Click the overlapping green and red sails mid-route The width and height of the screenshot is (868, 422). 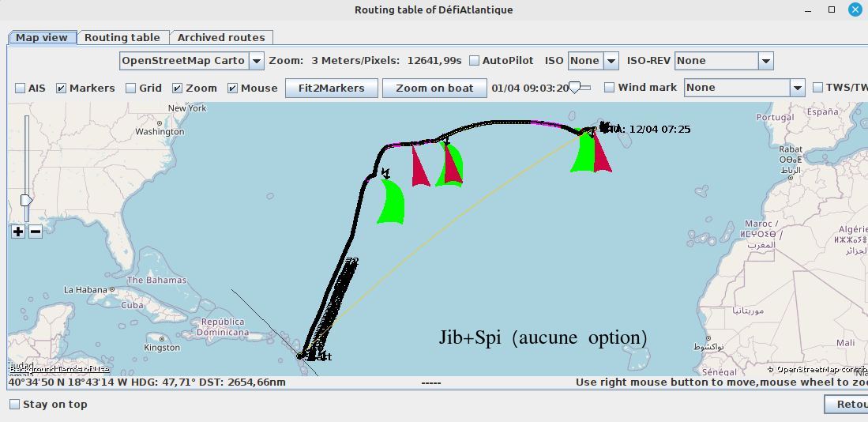[x=450, y=164]
